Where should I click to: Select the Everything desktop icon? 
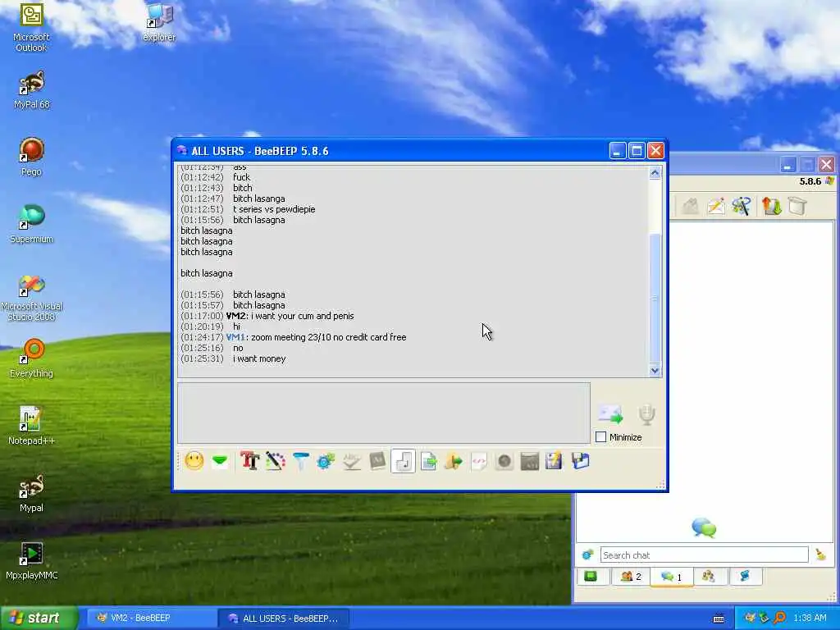tap(31, 359)
